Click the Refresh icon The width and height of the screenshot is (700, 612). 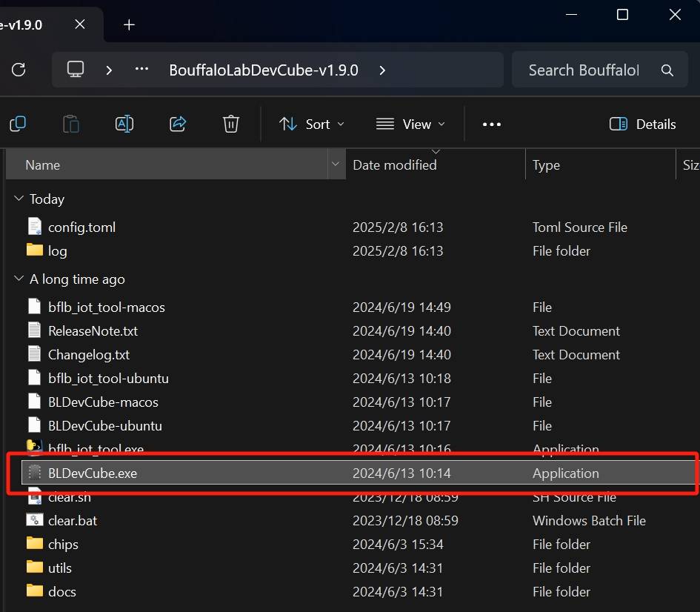click(x=19, y=70)
